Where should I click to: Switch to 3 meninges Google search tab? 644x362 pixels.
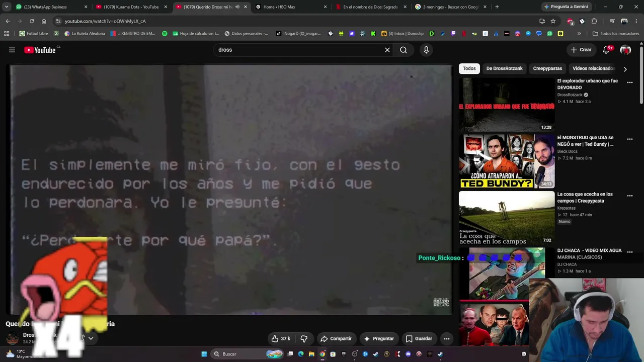[x=450, y=7]
